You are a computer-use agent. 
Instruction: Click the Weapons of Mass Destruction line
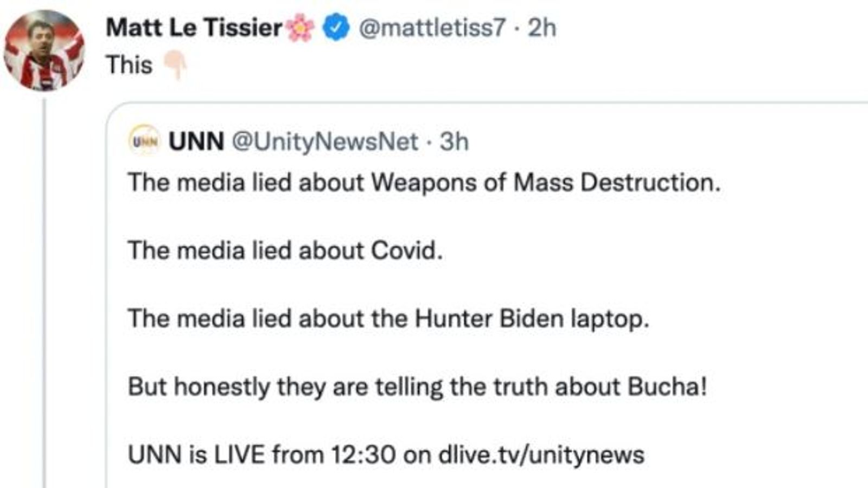[424, 183]
